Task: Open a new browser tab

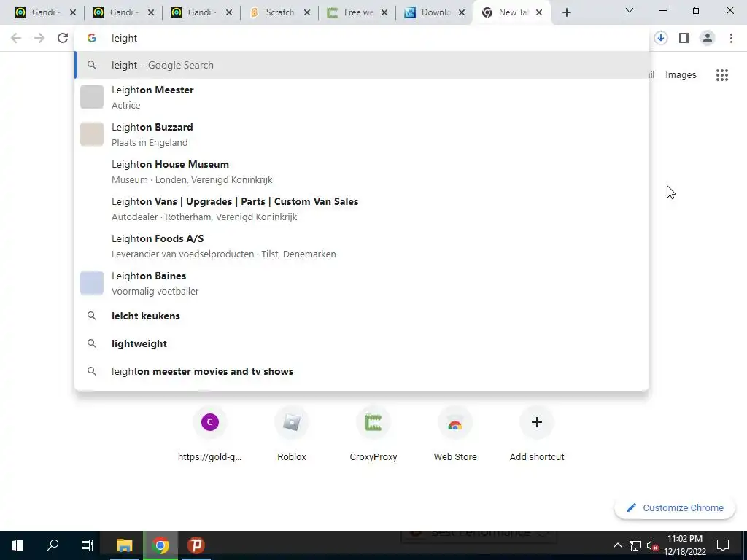Action: [x=566, y=12]
